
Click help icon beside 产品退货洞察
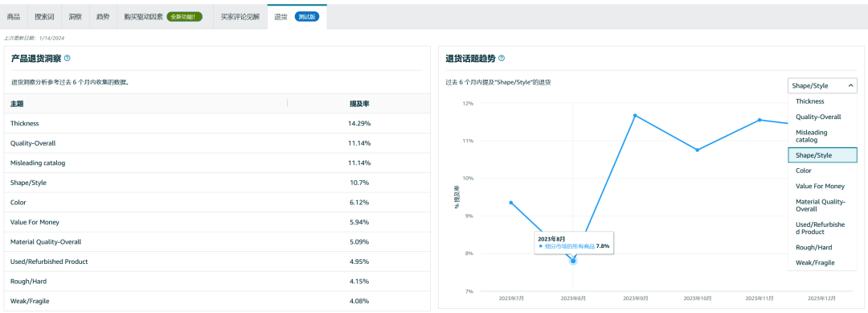[67, 58]
